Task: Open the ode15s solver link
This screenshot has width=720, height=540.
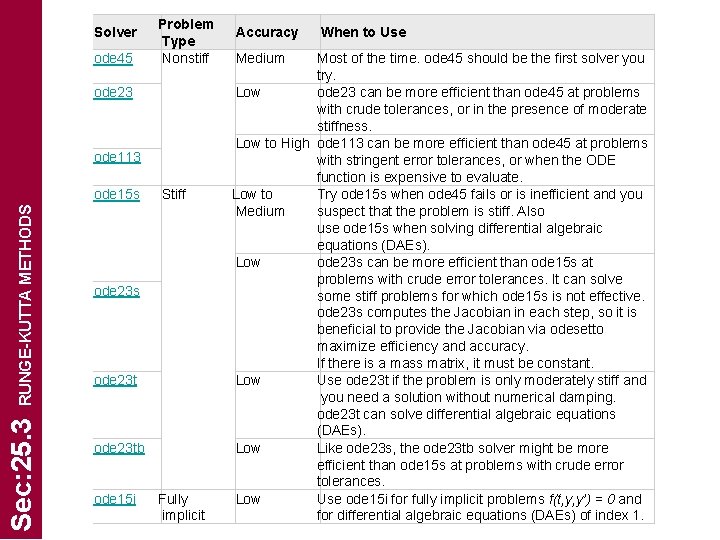Action: click(117, 194)
